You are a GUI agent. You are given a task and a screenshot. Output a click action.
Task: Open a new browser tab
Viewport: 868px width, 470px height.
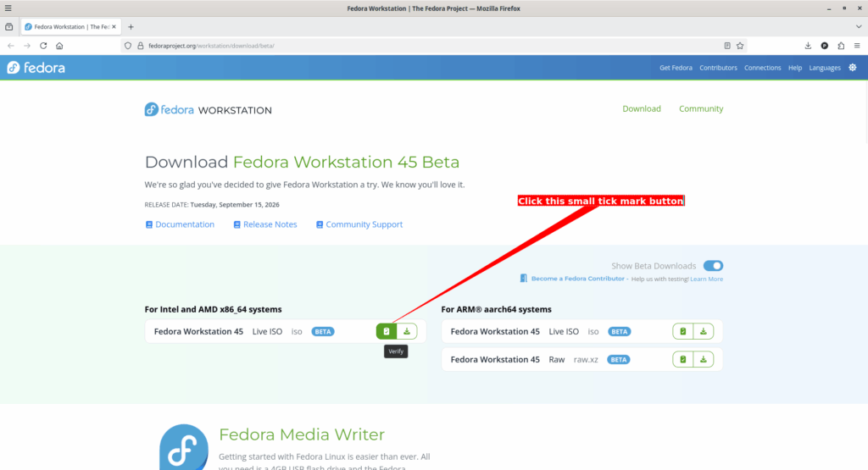(131, 26)
